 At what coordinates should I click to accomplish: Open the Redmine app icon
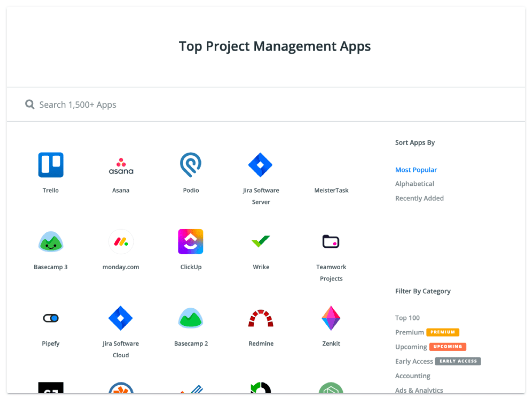pyautogui.click(x=261, y=318)
